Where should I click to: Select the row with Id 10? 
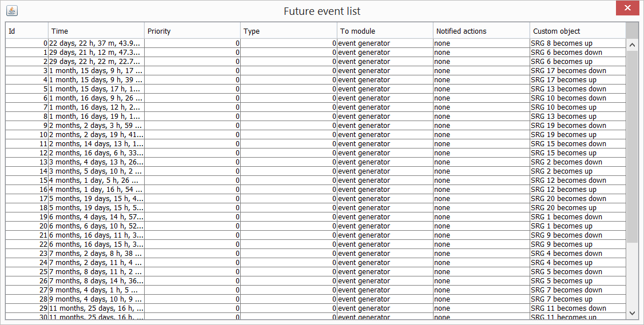coord(316,135)
